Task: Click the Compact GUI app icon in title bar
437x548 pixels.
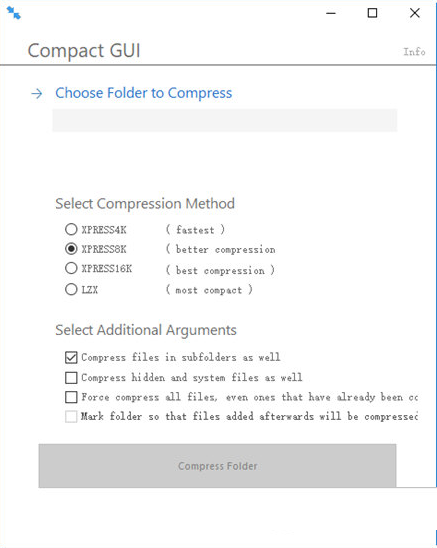Action: tap(14, 13)
